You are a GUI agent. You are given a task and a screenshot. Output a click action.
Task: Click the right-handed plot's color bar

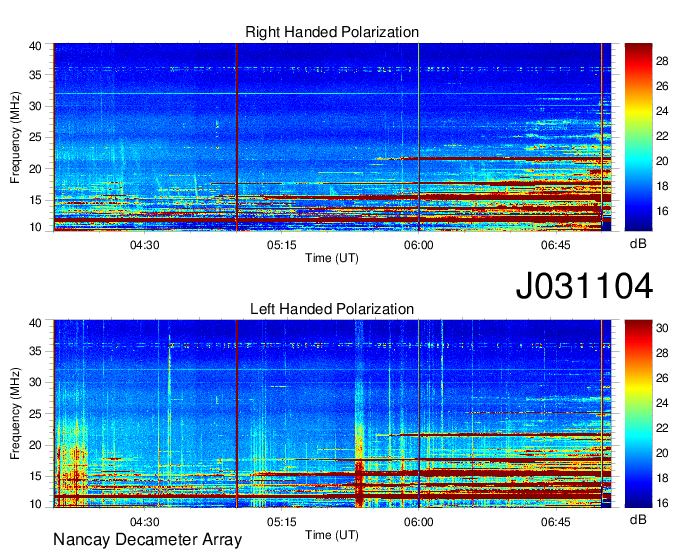(x=638, y=137)
